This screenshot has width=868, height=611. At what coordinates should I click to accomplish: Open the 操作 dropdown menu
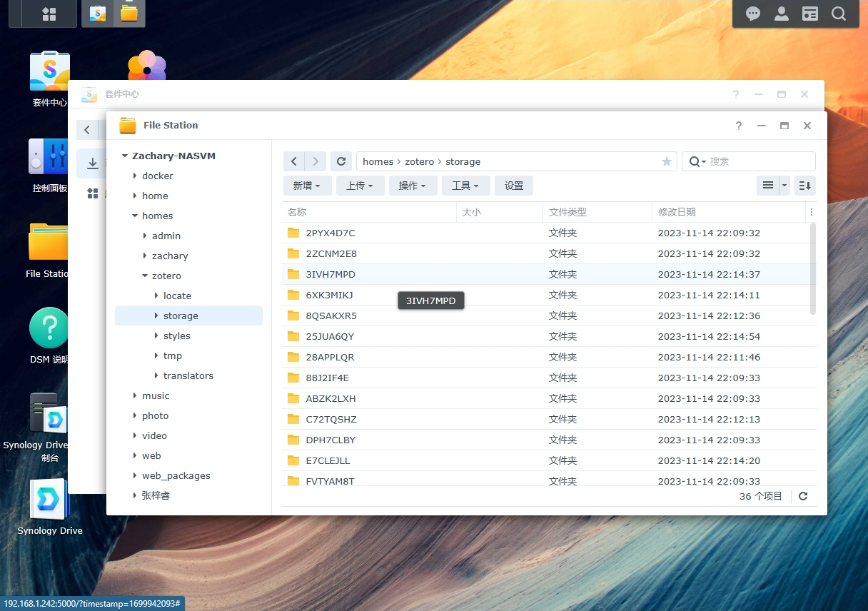coord(413,186)
